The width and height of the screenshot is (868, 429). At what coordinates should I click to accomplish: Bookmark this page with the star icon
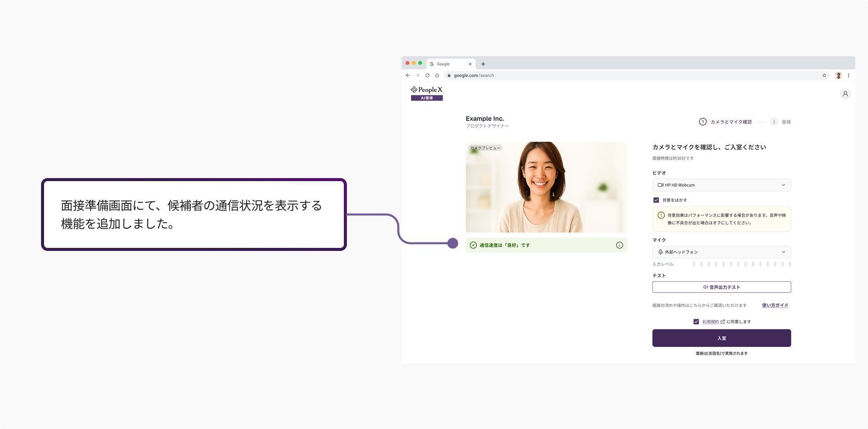pos(824,75)
